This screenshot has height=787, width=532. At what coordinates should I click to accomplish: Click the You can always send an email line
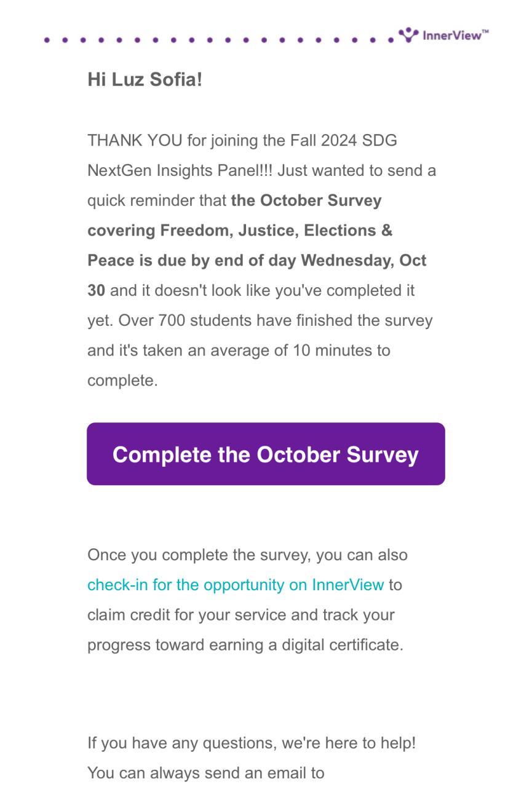point(205,773)
